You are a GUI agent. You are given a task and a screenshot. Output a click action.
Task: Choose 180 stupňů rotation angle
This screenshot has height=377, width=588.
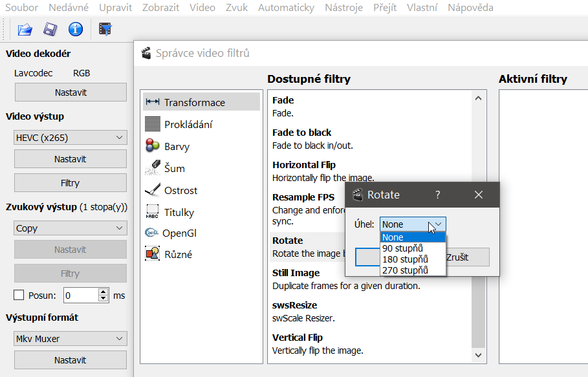[413, 259]
